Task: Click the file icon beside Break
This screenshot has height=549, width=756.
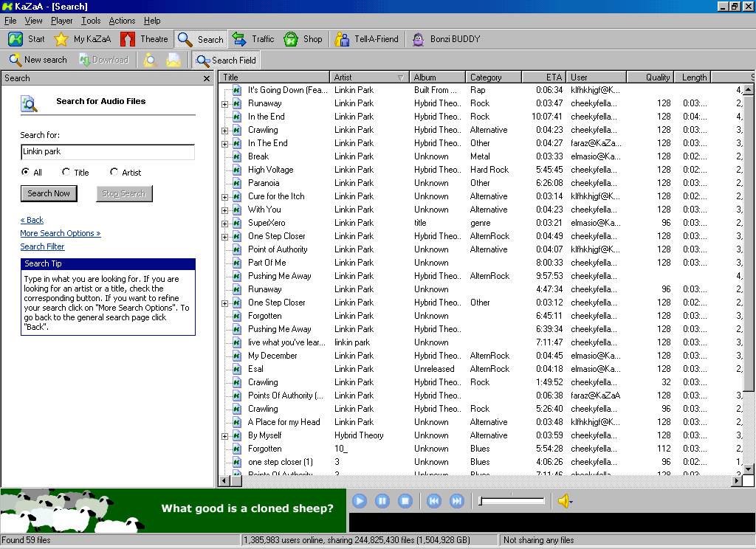Action: pos(237,156)
